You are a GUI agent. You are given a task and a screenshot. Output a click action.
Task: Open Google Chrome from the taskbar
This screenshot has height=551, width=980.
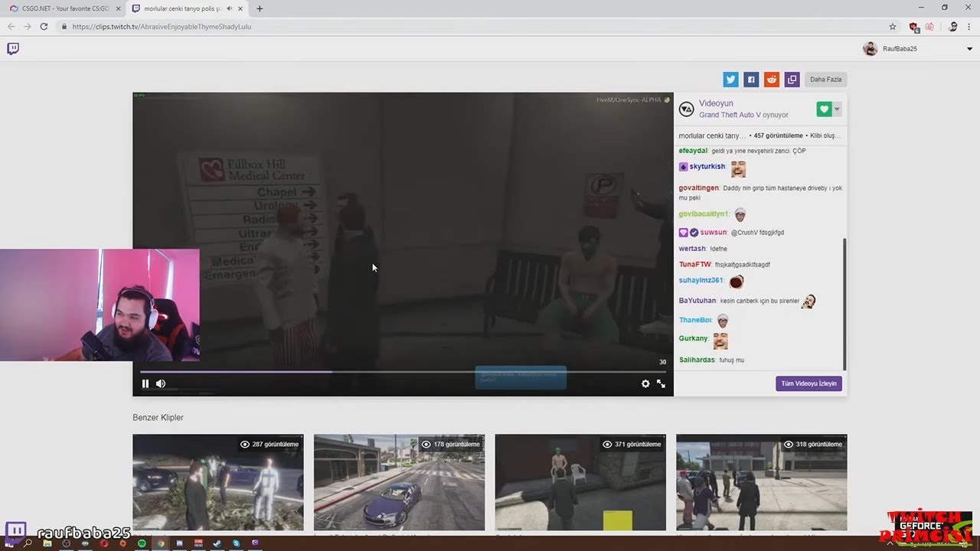[x=161, y=543]
